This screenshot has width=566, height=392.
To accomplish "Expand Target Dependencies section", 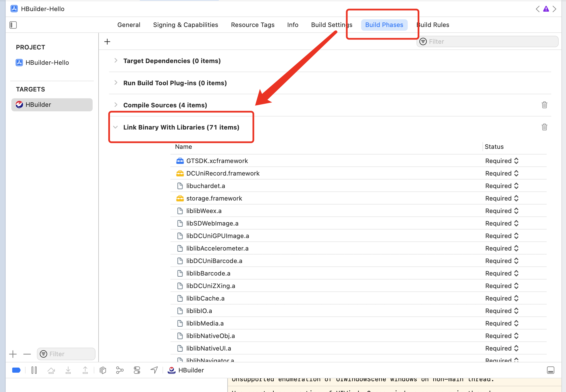I will (116, 61).
